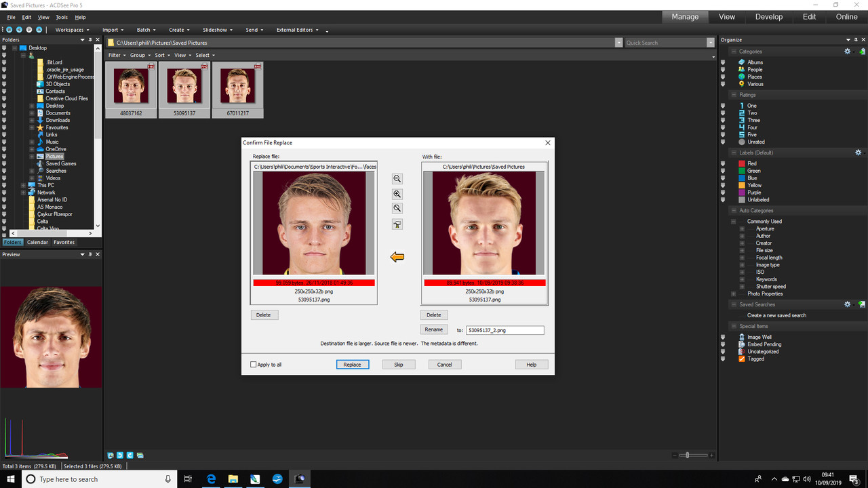Open the Batch dropdown

(x=146, y=30)
